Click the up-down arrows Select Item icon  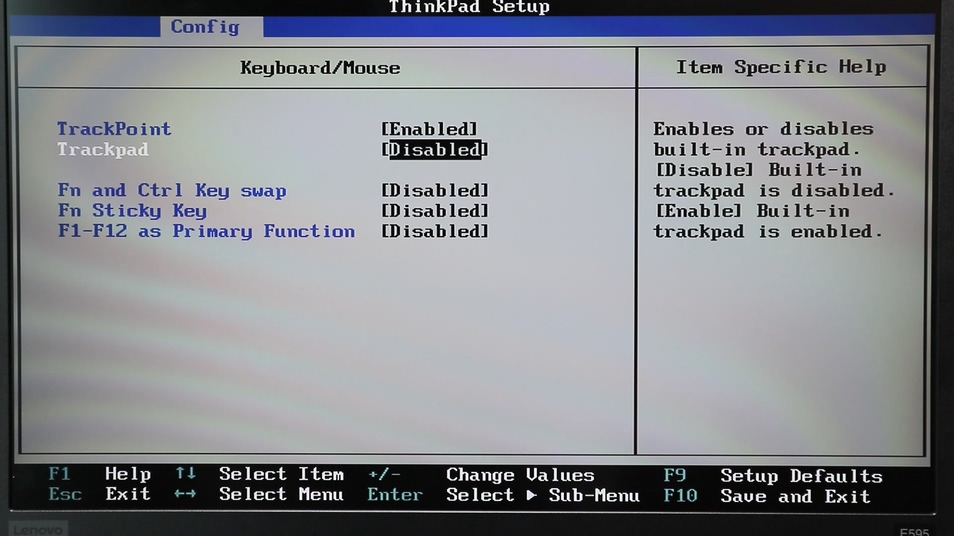click(x=185, y=473)
